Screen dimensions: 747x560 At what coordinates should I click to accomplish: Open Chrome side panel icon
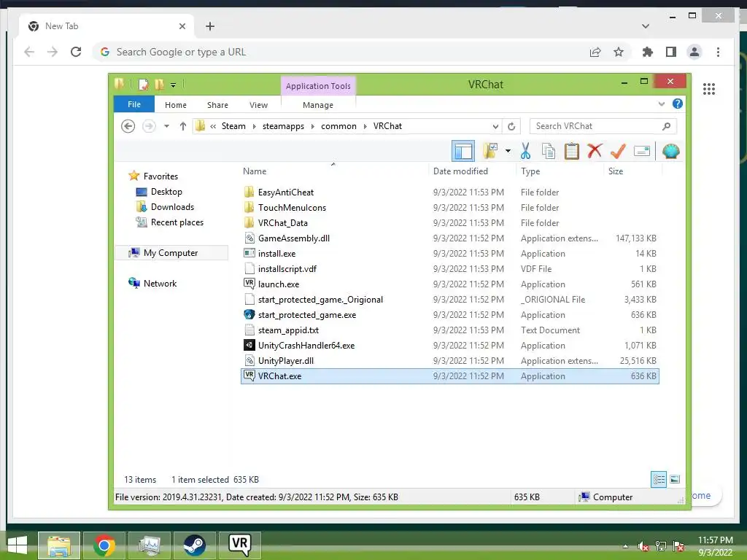click(x=671, y=52)
